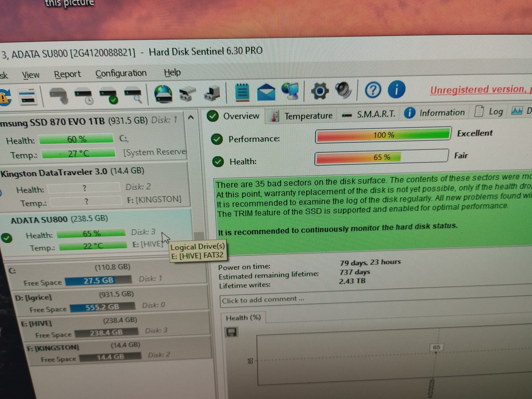The width and height of the screenshot is (532, 399).
Task: Click the green check icon beside ADATA SU800
Action: [6, 238]
